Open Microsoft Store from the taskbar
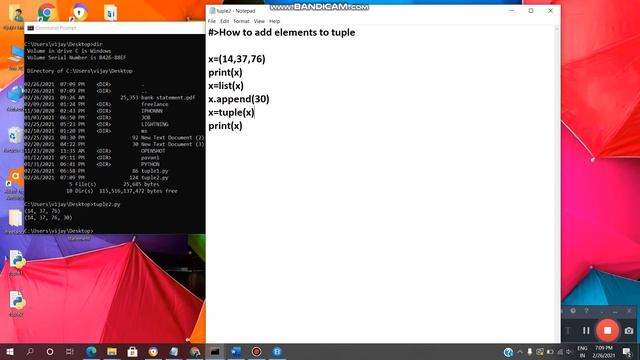 [x=132, y=351]
